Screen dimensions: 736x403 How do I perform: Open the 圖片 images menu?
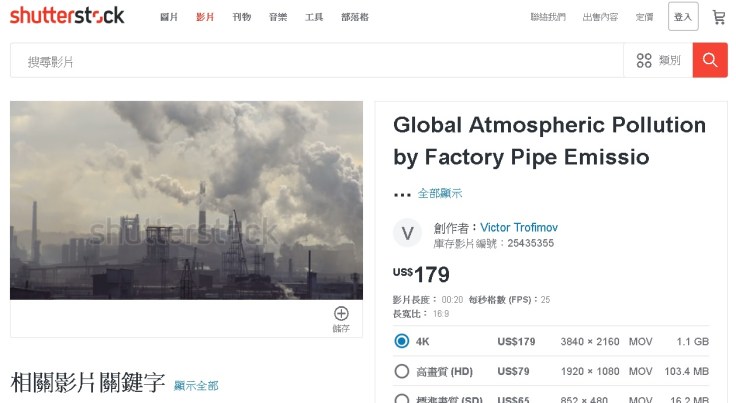pyautogui.click(x=169, y=17)
